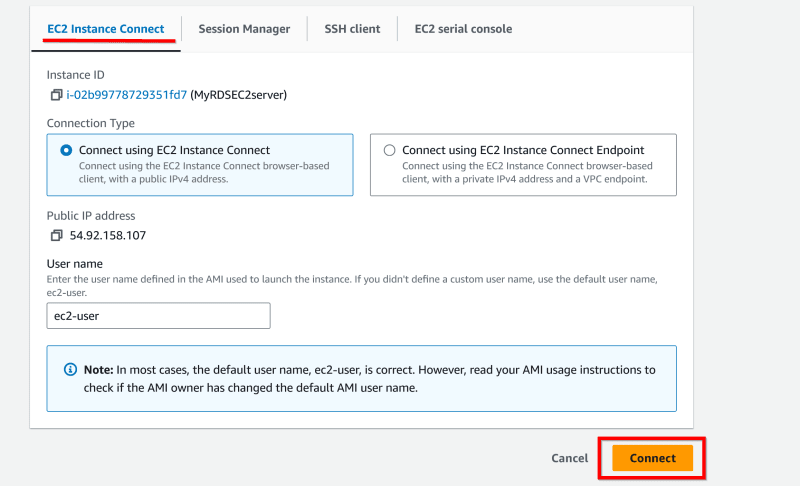The height and width of the screenshot is (486, 800).
Task: Click the User name help description text
Action: 352,286
